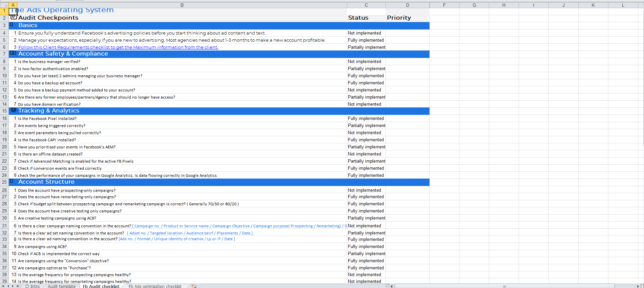Select the Audit Checkpoints title cell
Image resolution: width=644 pixels, height=288 pixels.
pos(182,18)
